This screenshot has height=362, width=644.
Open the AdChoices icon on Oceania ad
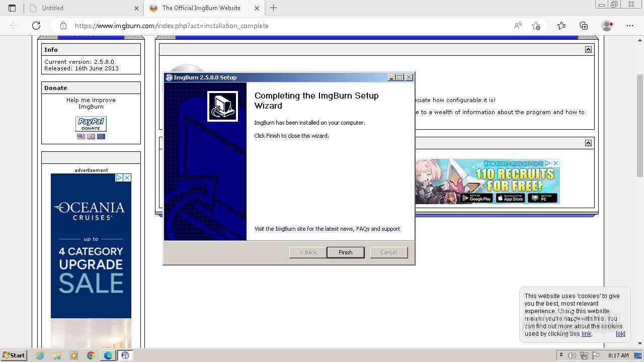tap(119, 177)
